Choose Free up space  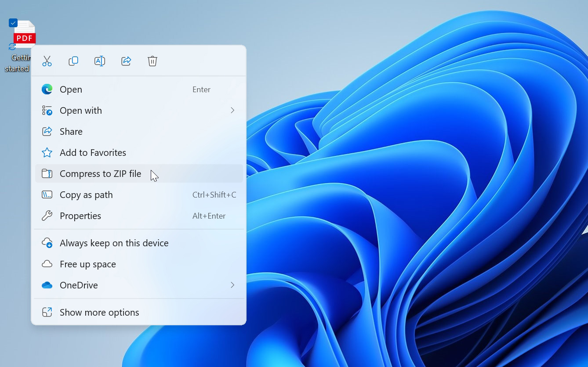click(x=139, y=264)
